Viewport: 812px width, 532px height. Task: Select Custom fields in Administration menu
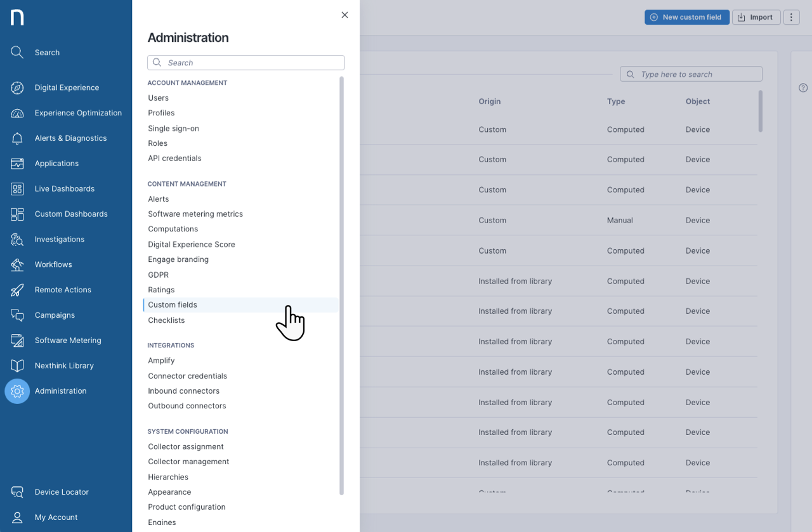(173, 305)
